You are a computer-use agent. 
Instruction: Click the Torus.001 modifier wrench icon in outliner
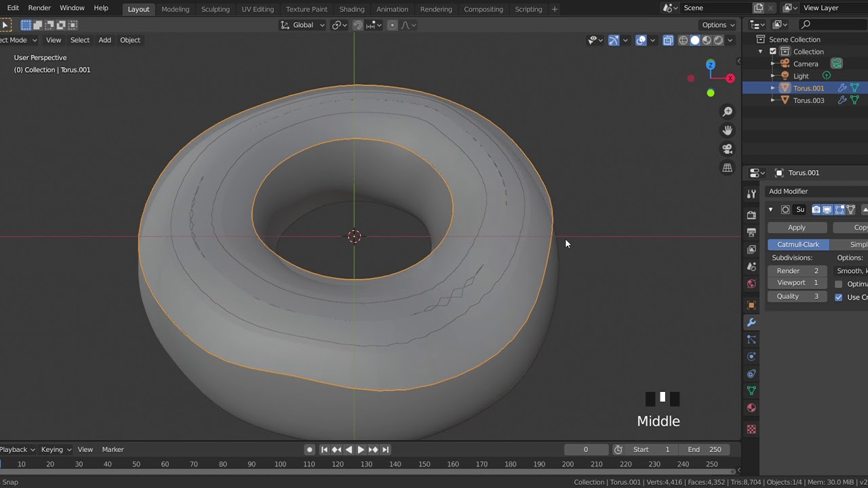pos(842,88)
